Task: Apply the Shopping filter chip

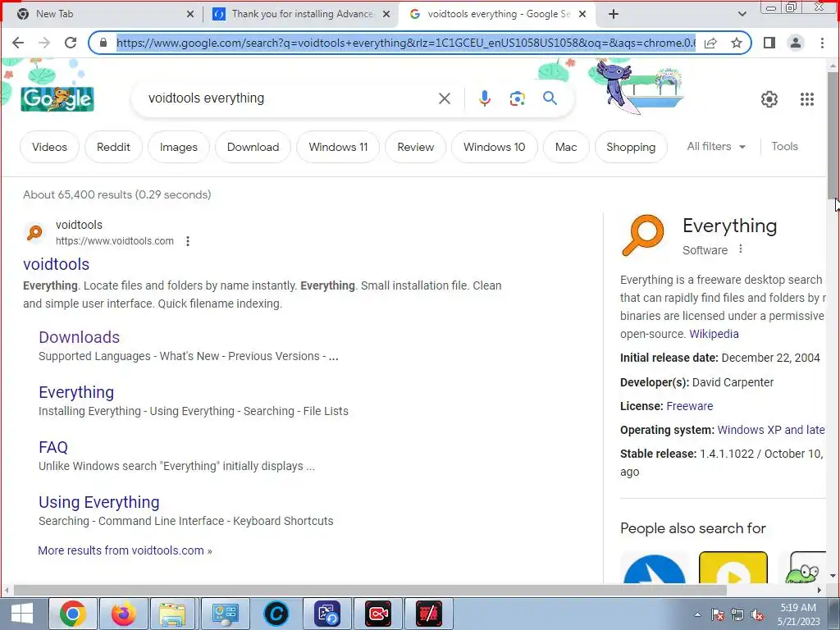Action: click(631, 147)
